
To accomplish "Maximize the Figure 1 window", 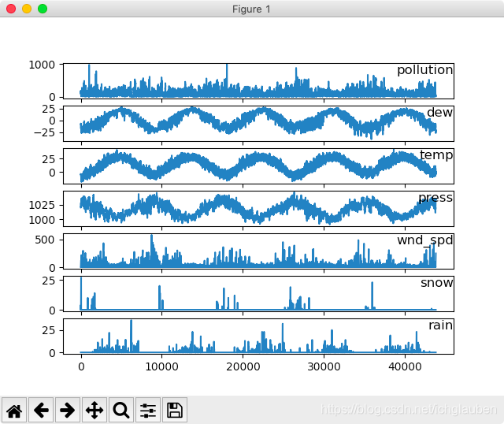I will tap(43, 9).
